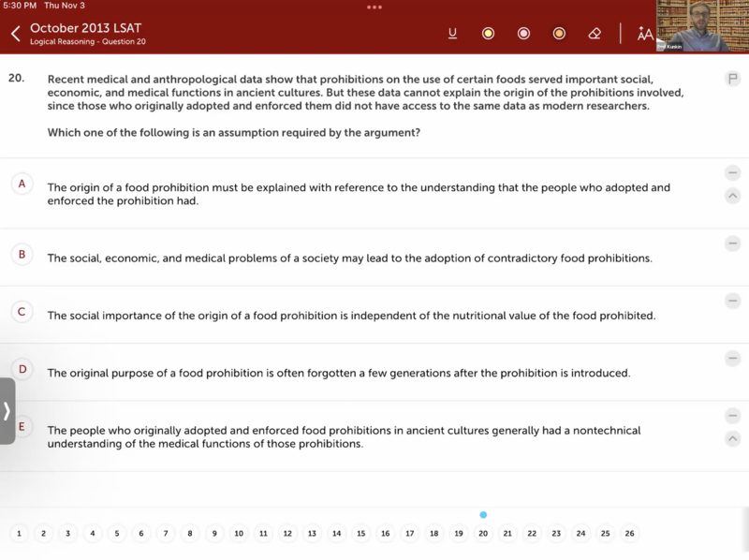Open the text size settings
The height and width of the screenshot is (560, 749).
pos(645,34)
